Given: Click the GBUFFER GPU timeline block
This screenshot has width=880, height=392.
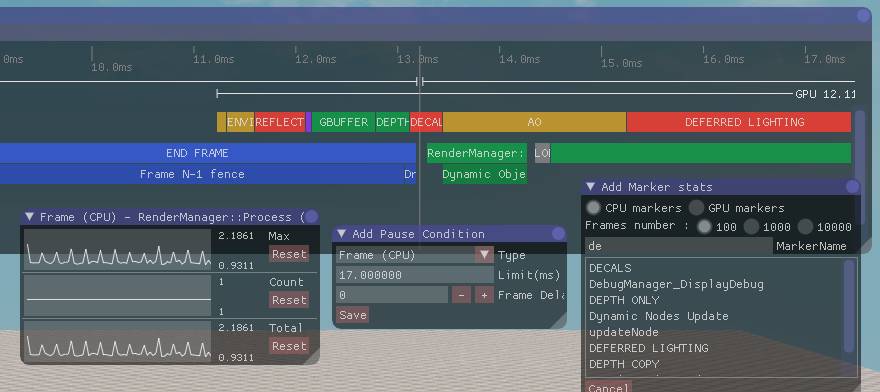Looking at the screenshot, I should 343,122.
